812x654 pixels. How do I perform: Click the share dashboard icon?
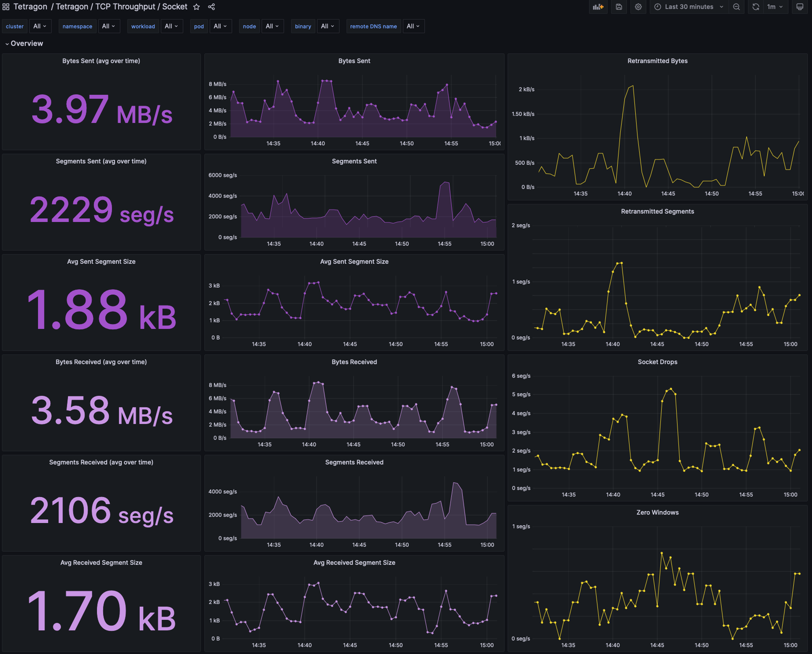211,7
